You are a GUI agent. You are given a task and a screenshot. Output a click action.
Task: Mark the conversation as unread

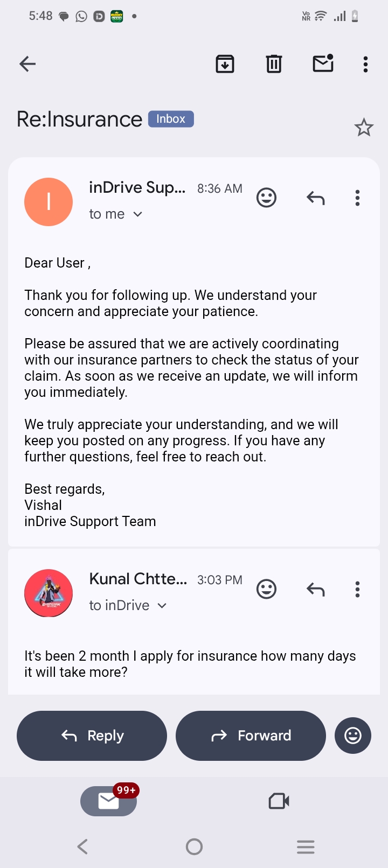point(323,64)
